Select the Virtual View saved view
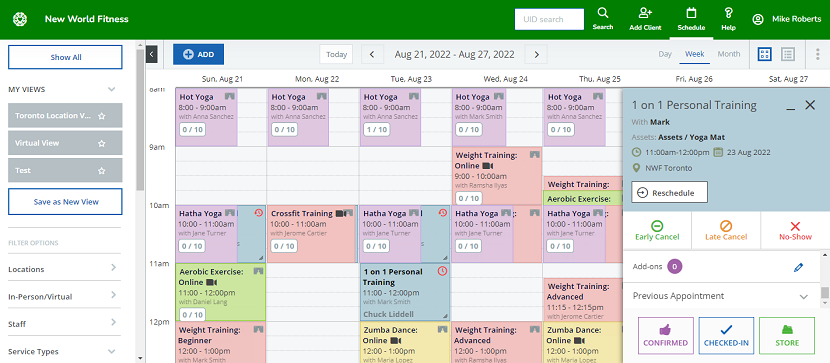Screen dimensions: 830x363 [65, 143]
